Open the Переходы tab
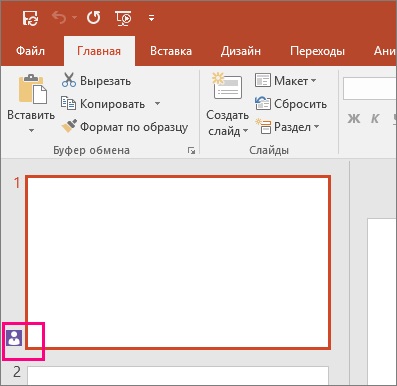 317,51
